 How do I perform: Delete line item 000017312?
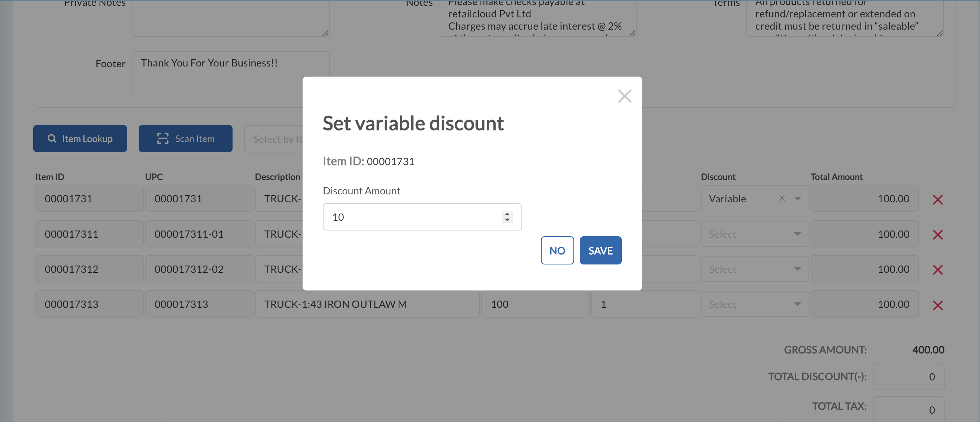click(x=938, y=270)
